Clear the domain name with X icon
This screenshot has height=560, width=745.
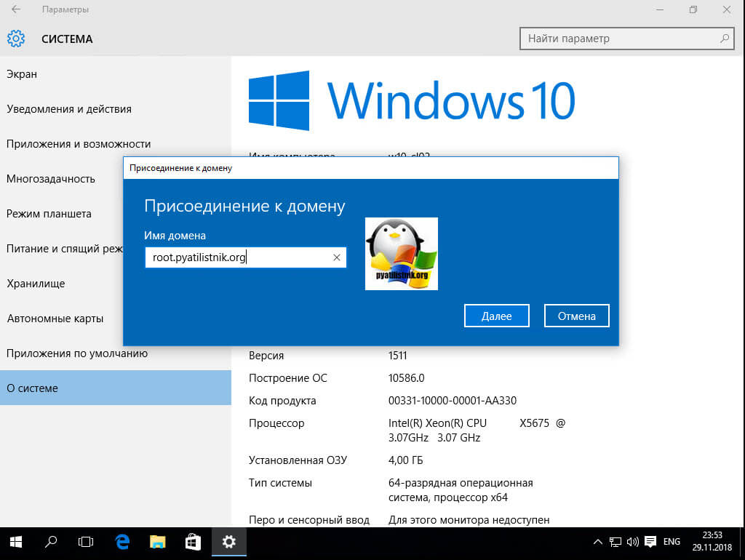point(337,257)
